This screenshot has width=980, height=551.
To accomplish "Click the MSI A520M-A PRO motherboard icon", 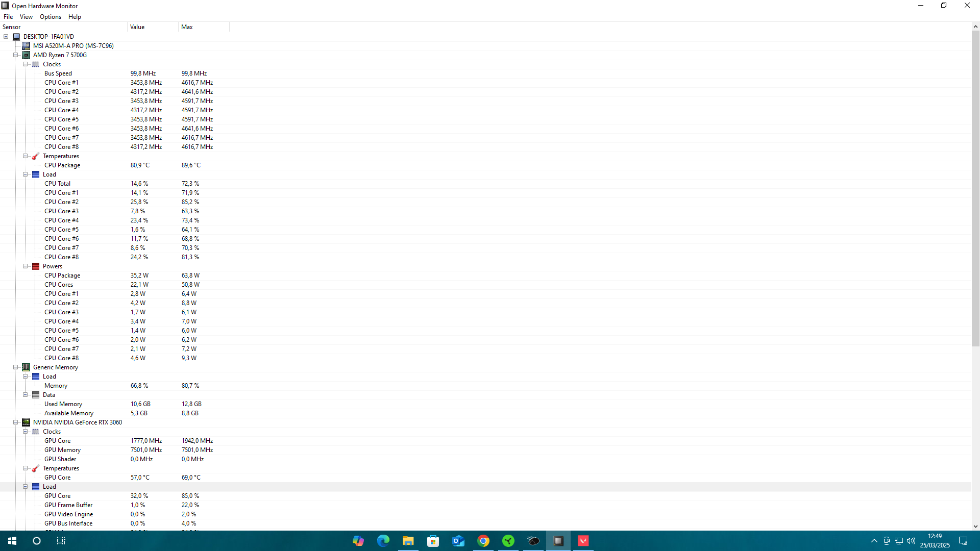I will tap(26, 46).
